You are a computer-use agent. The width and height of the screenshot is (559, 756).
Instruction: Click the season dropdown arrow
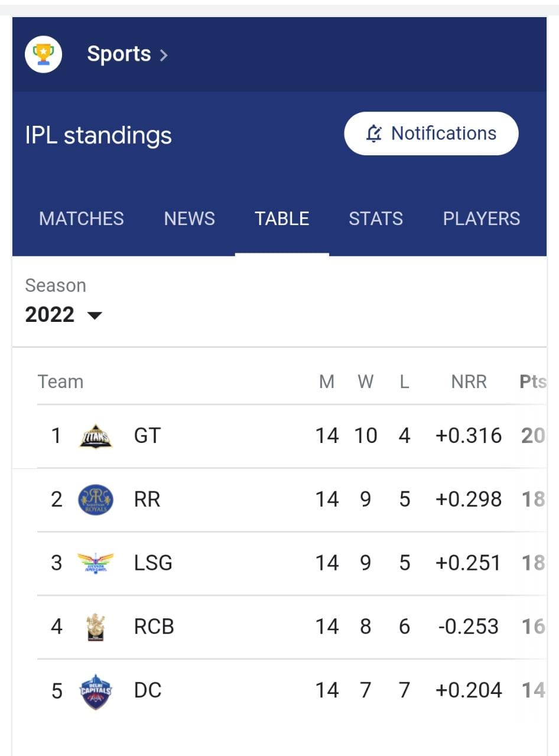pos(95,316)
